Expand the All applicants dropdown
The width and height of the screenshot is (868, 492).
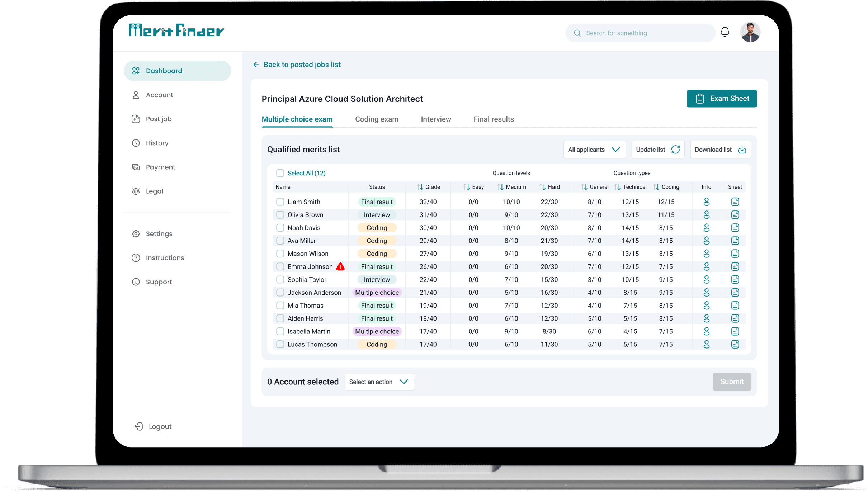(594, 150)
